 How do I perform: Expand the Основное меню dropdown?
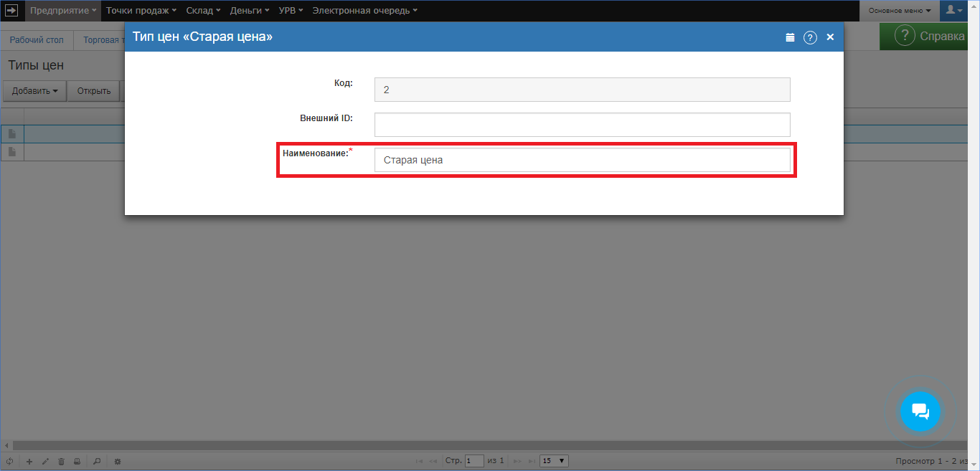[900, 11]
